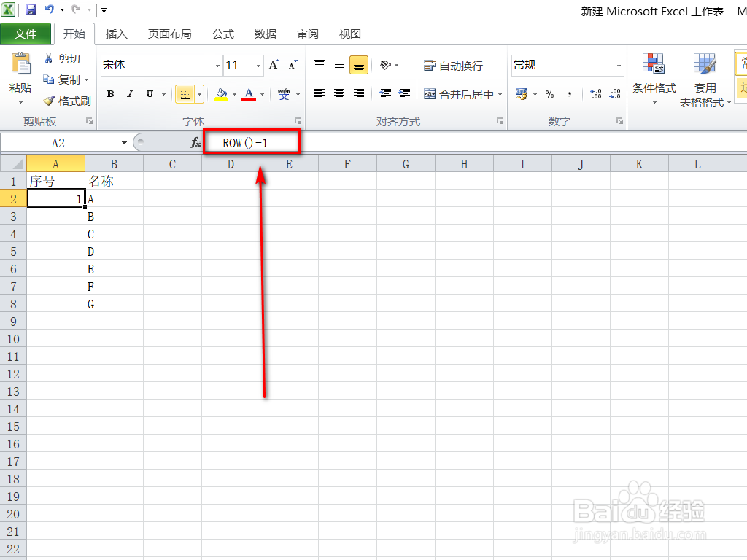Screen dimensions: 747x560
Task: Click the insert function fx icon
Action: click(x=196, y=142)
